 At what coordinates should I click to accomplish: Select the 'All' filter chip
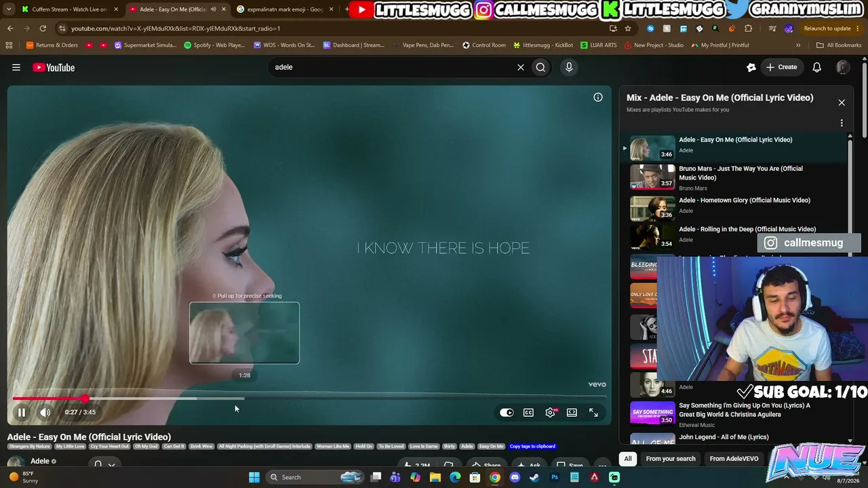point(628,459)
